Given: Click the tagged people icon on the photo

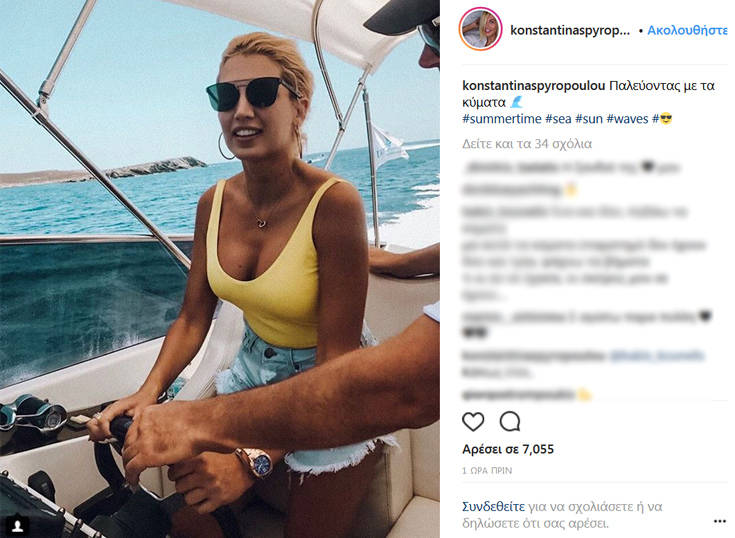Looking at the screenshot, I should [18, 525].
